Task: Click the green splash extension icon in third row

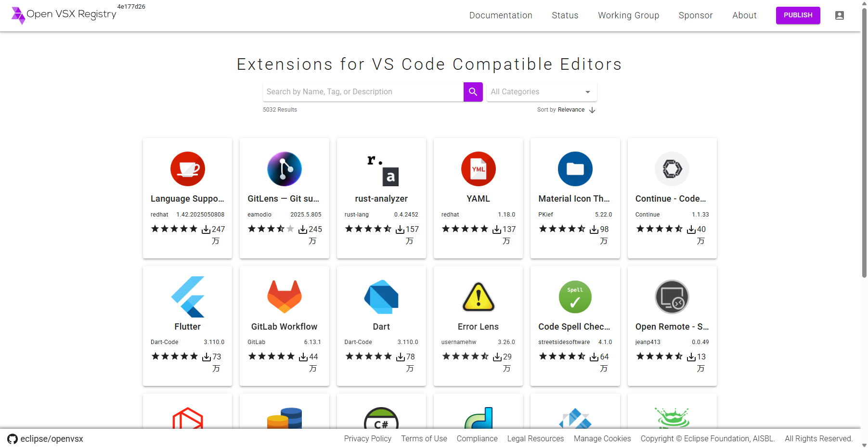Action: click(672, 418)
